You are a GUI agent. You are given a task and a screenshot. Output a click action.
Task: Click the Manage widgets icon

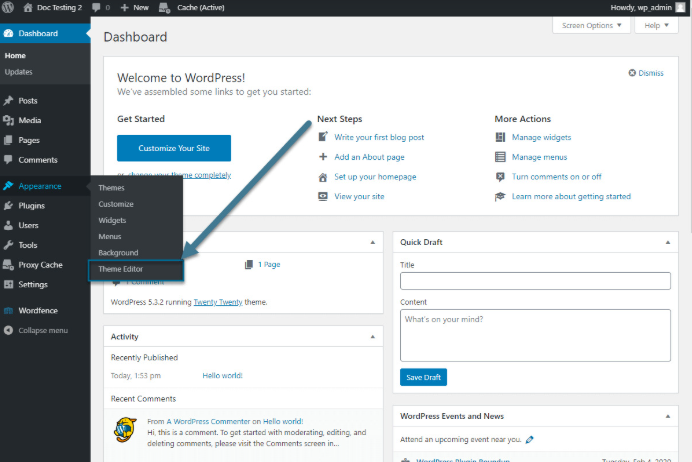pyautogui.click(x=500, y=137)
